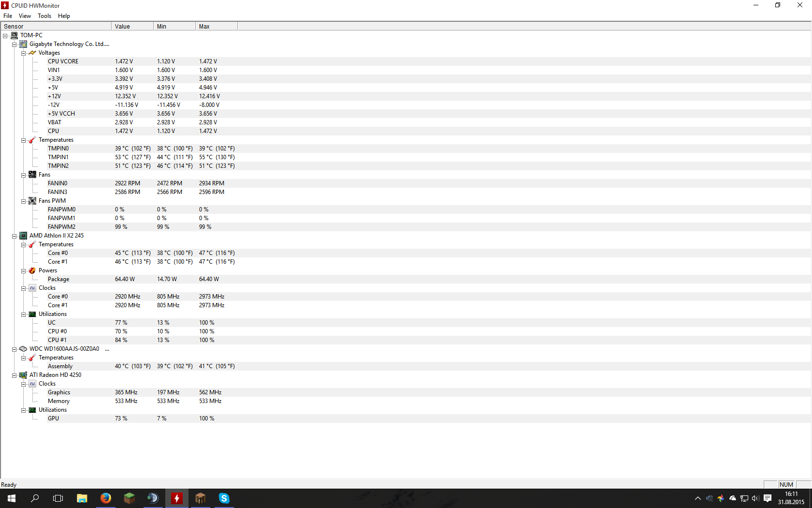Screen dimensions: 812x508
Task: Switch to Skype on the taskbar
Action: coord(224,498)
